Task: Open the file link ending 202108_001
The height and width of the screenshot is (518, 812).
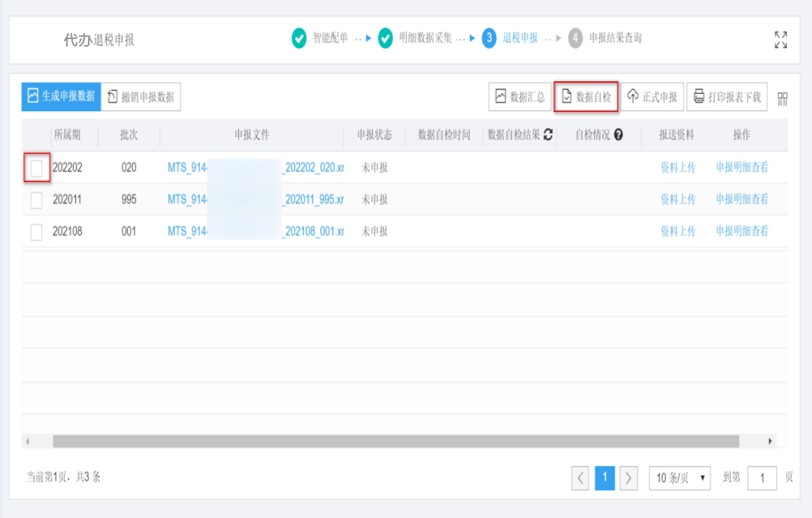Action: click(x=256, y=232)
